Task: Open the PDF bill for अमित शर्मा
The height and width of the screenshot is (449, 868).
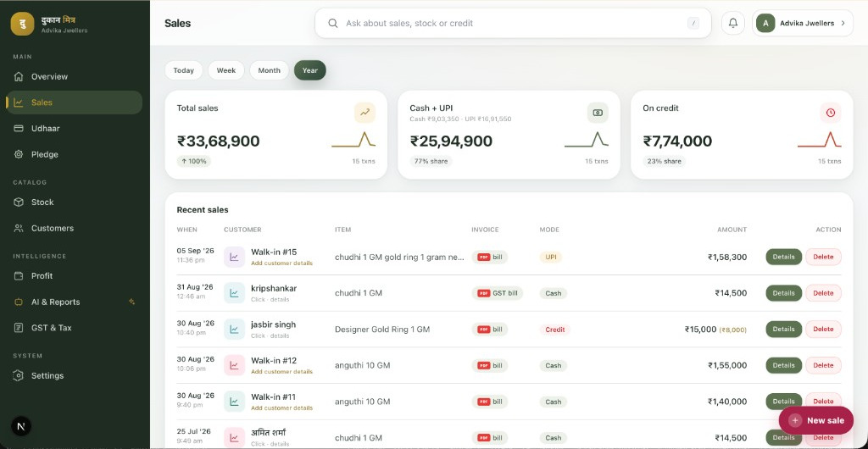Action: pos(490,437)
